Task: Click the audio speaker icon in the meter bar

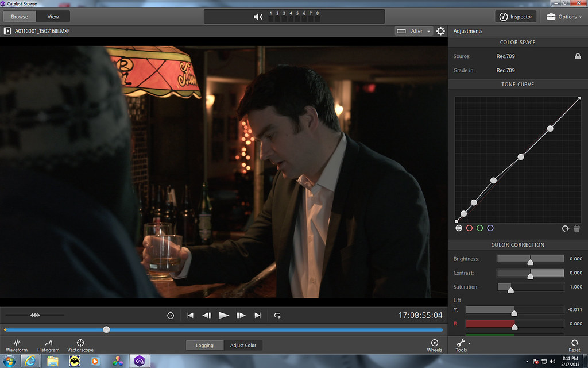Action: 258,17
